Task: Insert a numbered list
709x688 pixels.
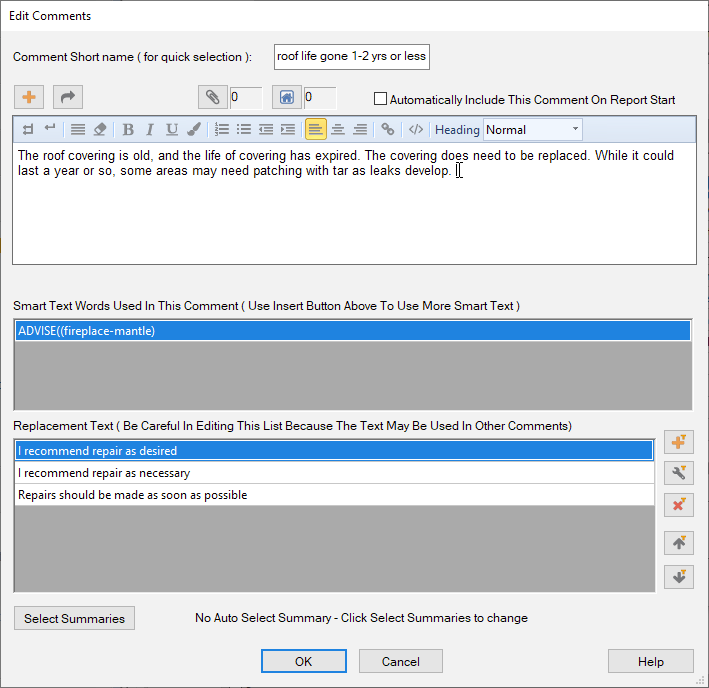Action: click(222, 130)
